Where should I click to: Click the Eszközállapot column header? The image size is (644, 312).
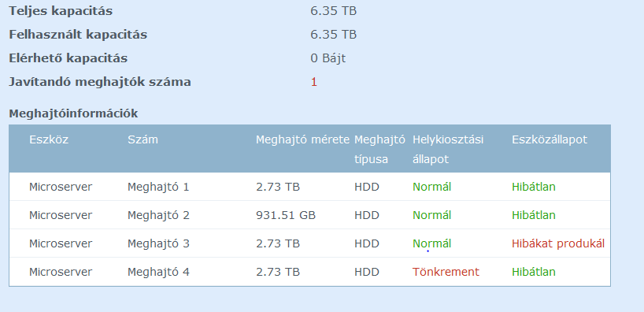(x=550, y=139)
